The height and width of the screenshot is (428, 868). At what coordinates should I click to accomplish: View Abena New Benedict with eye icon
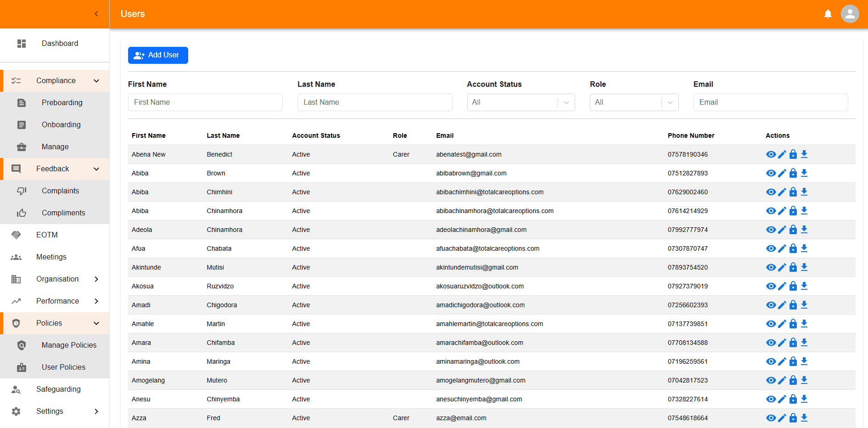click(771, 154)
